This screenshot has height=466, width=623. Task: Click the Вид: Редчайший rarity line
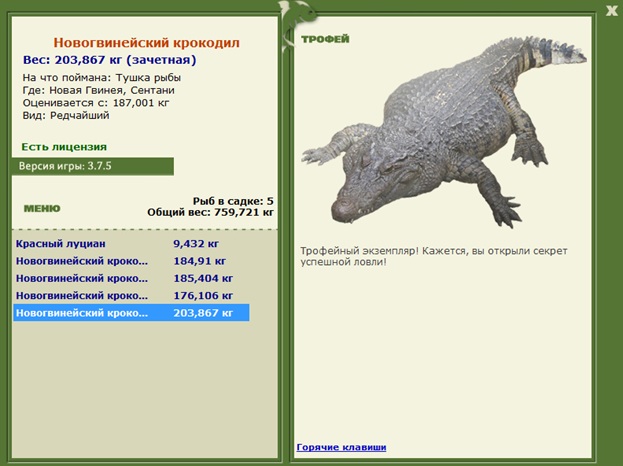coord(66,116)
